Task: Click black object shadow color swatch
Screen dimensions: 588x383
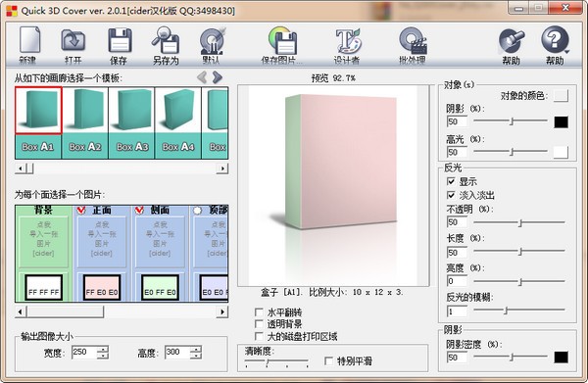Action: click(561, 121)
